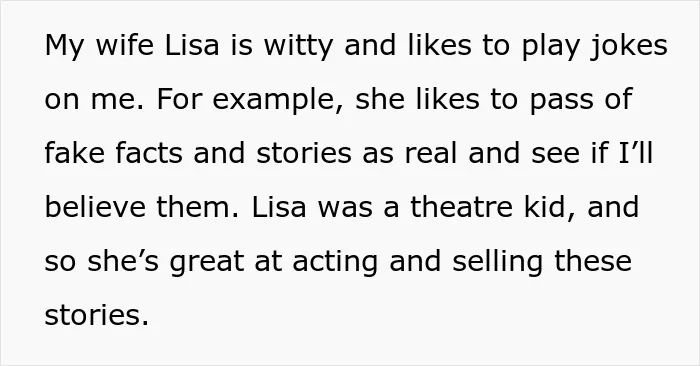Click the word "believe" starting fourth line

[95, 207]
